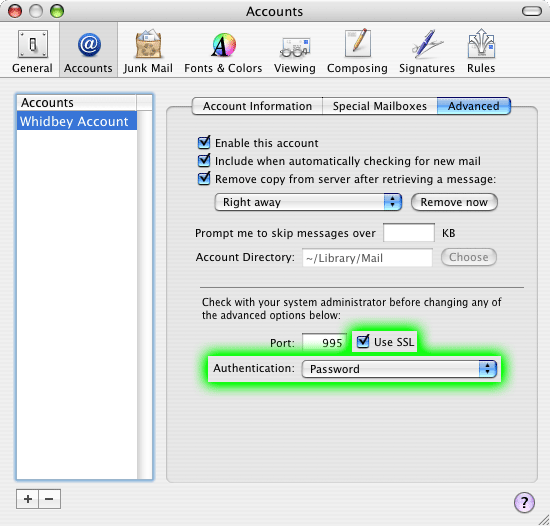Expand the Authentication Password dropdown

point(399,369)
